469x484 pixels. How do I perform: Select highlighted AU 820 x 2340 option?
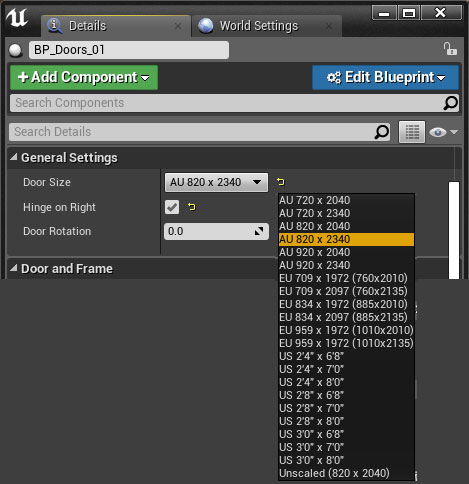[346, 239]
